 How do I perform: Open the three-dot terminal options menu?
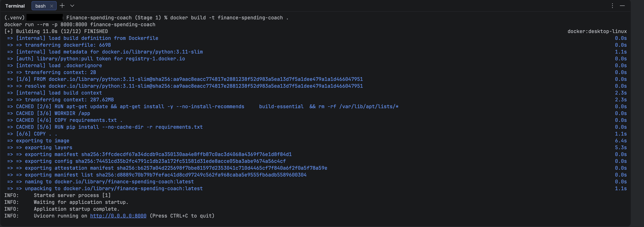pyautogui.click(x=612, y=6)
